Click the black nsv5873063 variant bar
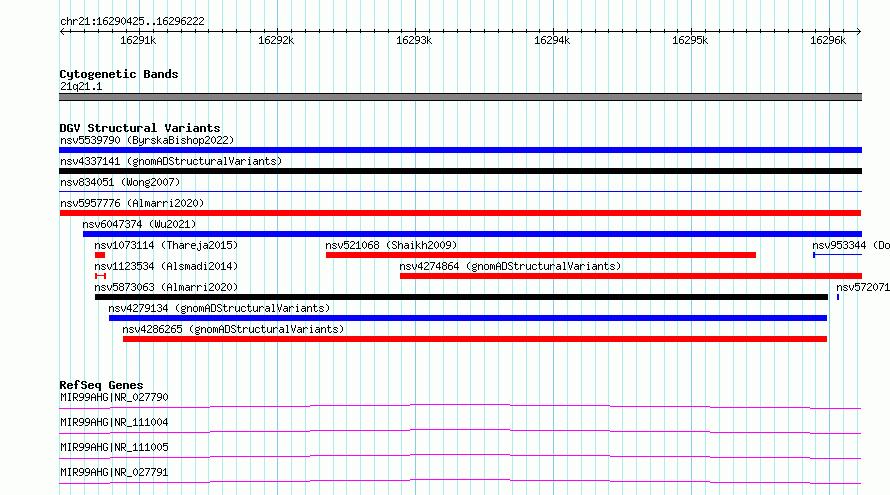This screenshot has height=495, width=890. coord(461,297)
